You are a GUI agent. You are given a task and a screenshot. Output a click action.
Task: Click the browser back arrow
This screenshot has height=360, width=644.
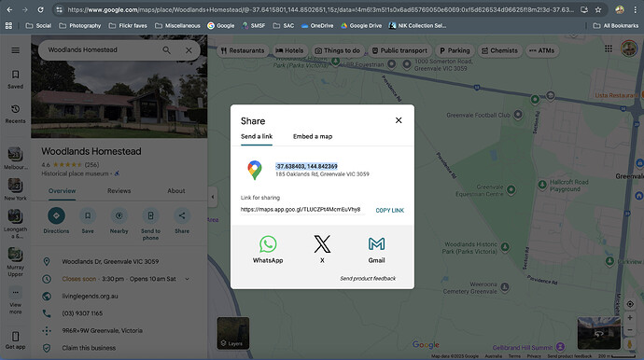[x=9, y=9]
